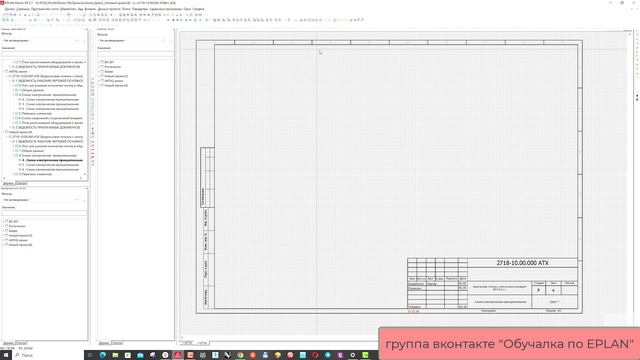Image resolution: width=640 pixels, height=360 pixels.
Task: Focus the Значение field in top-left navigator
Action: coord(44,54)
